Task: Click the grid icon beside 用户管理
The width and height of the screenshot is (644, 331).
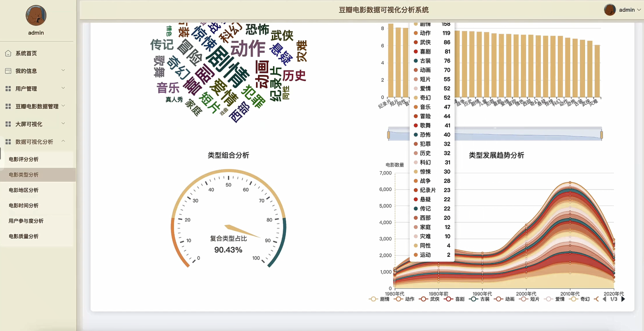Action: tap(8, 89)
